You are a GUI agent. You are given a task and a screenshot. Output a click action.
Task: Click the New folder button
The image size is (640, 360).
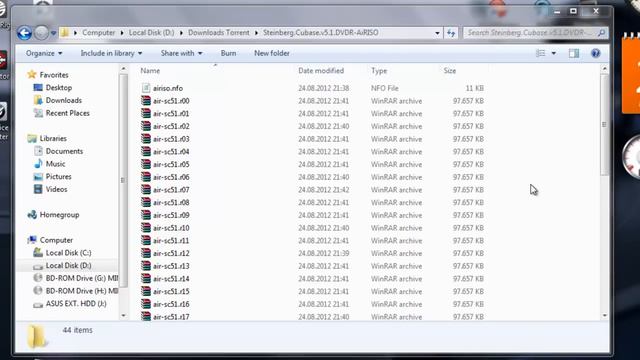pos(272,53)
